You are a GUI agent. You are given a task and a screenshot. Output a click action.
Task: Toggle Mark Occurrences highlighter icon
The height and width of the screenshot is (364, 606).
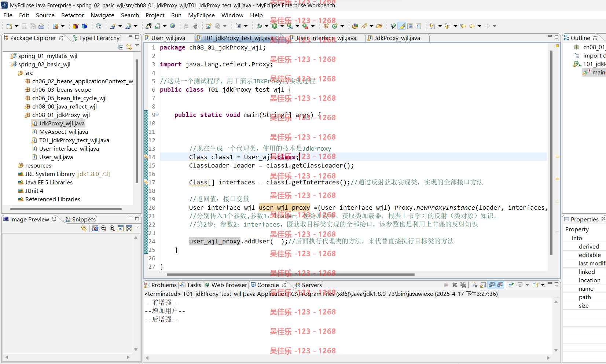pos(402,26)
